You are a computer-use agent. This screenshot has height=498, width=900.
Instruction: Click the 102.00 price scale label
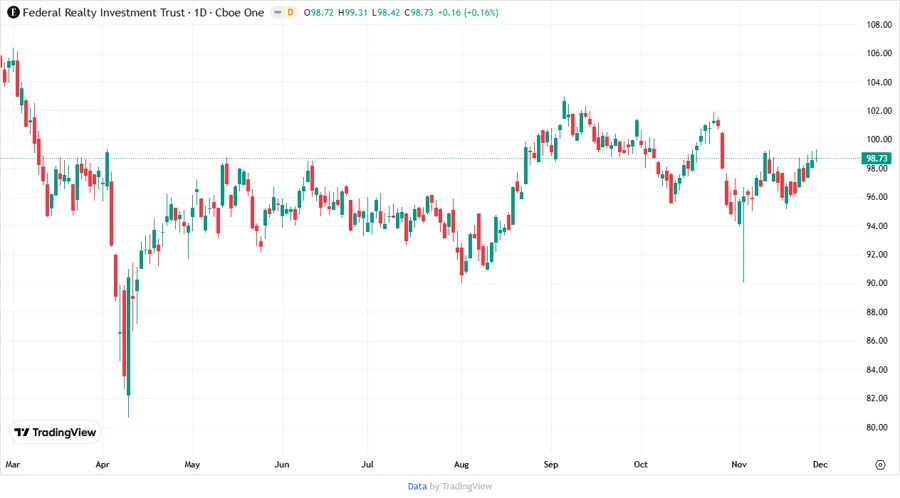pos(879,111)
